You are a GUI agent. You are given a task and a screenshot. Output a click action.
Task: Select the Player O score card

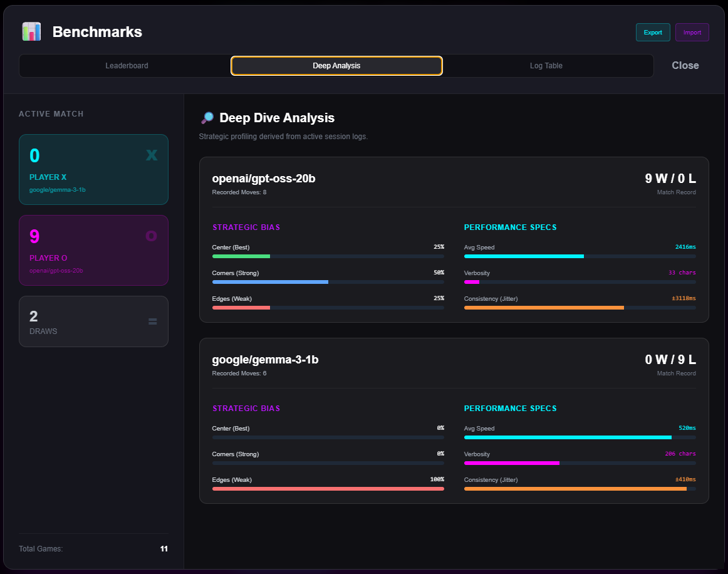(93, 250)
